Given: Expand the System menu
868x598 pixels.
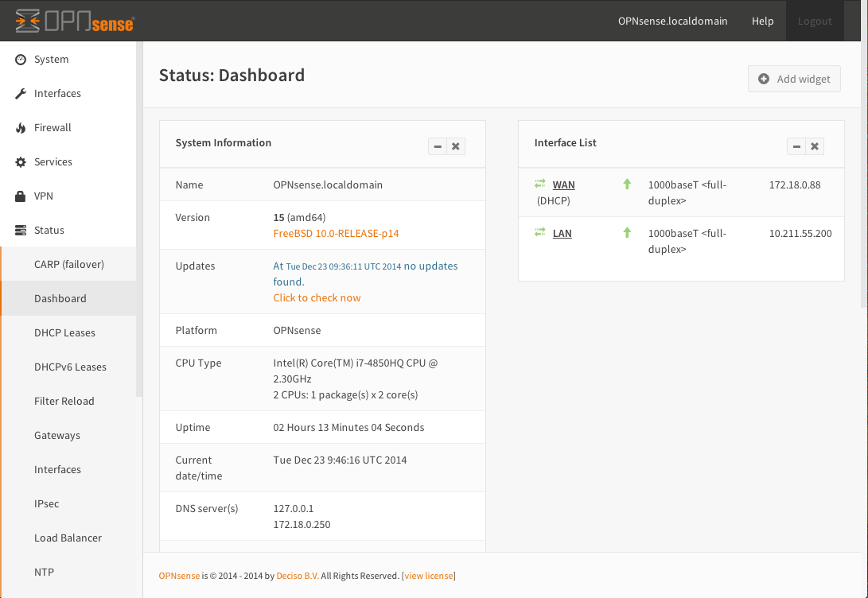Looking at the screenshot, I should (68, 59).
